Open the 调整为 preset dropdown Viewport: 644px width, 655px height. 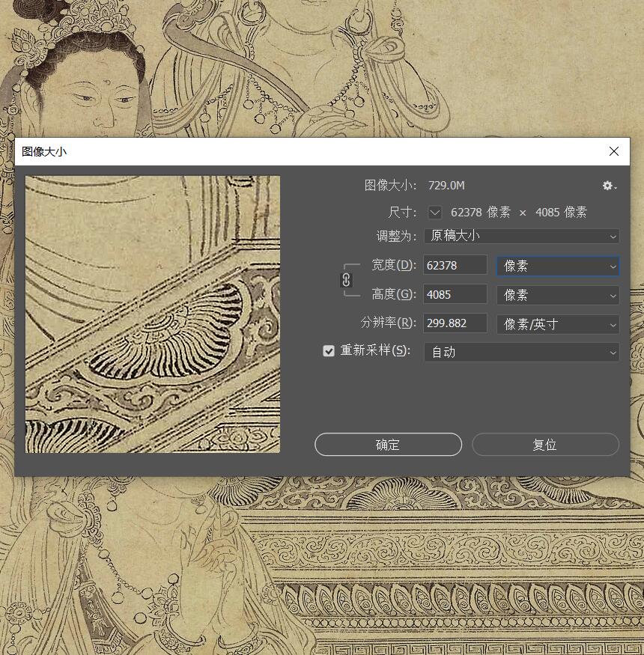click(x=521, y=236)
